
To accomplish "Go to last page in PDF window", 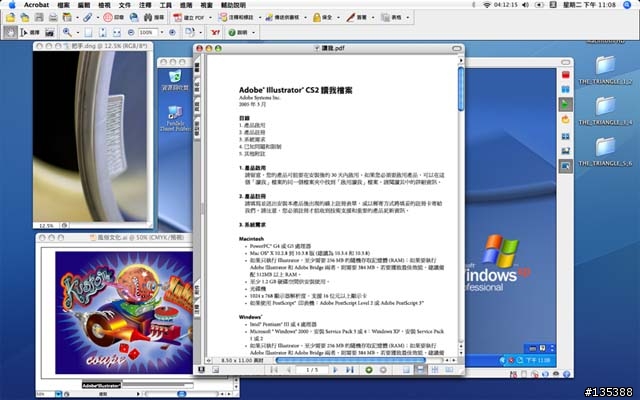I will [x=350, y=370].
